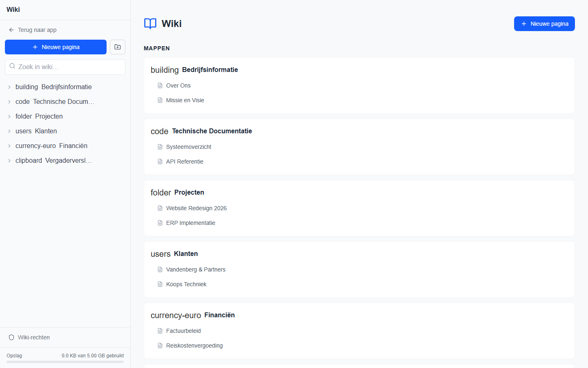Click the new folder icon button

point(118,47)
